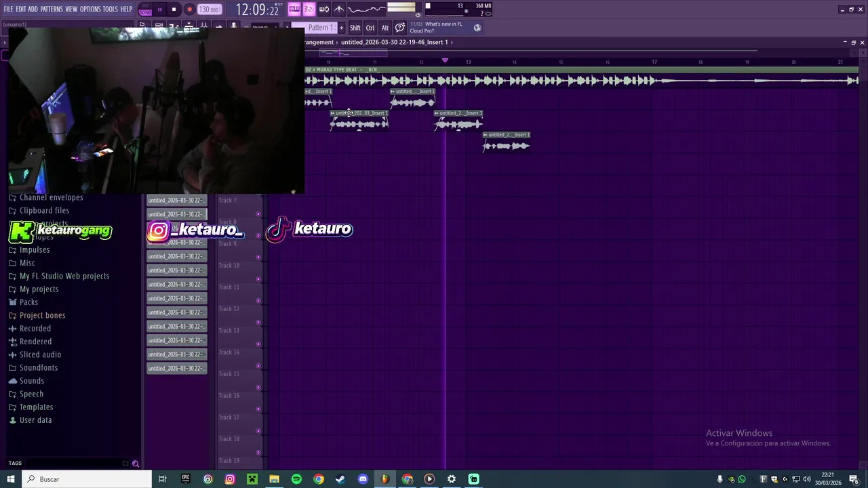Screen dimensions: 868x488
Task: Expand the Channel envelopes folder
Action: pyautogui.click(x=51, y=197)
